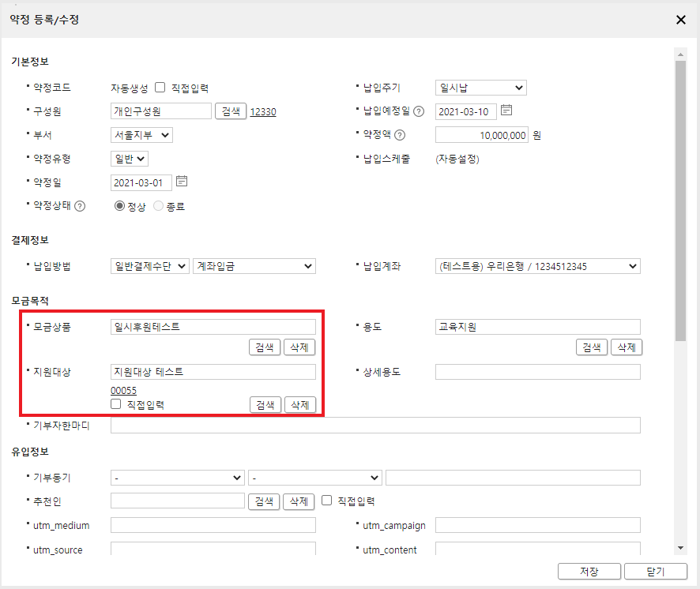Open member link 12330

263,111
